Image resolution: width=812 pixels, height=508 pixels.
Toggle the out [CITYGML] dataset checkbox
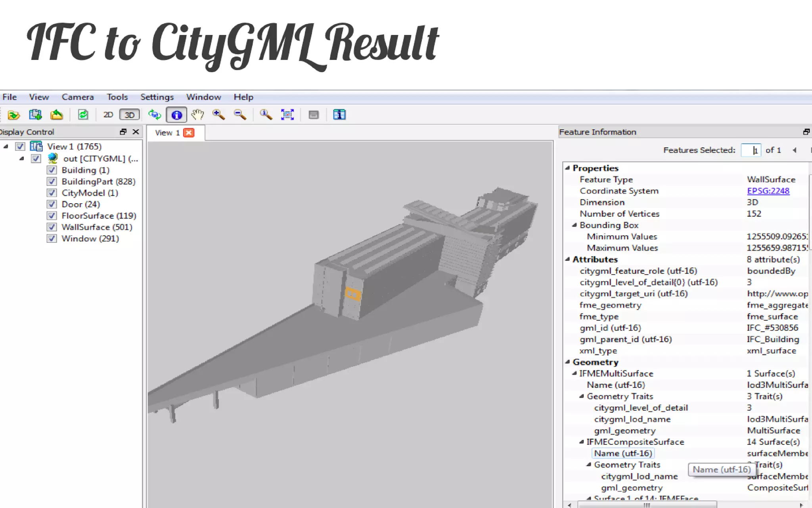[36, 159]
